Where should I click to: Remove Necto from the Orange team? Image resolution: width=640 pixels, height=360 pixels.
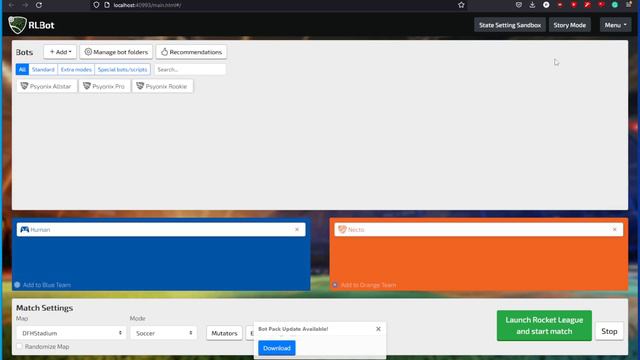pyautogui.click(x=614, y=229)
